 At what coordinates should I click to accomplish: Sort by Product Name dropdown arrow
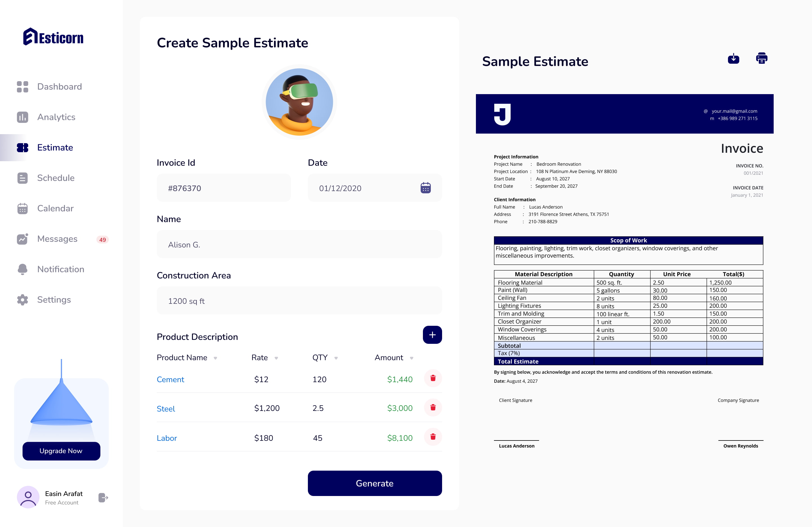pyautogui.click(x=215, y=358)
